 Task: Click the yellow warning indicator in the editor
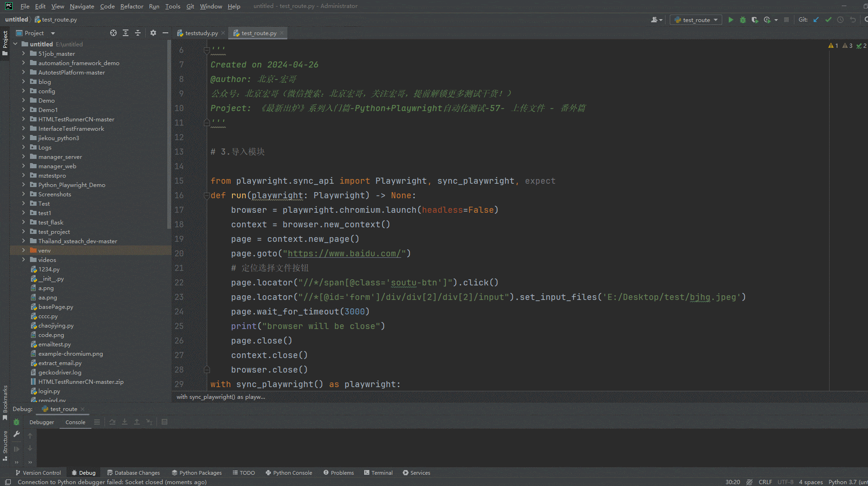coord(833,46)
